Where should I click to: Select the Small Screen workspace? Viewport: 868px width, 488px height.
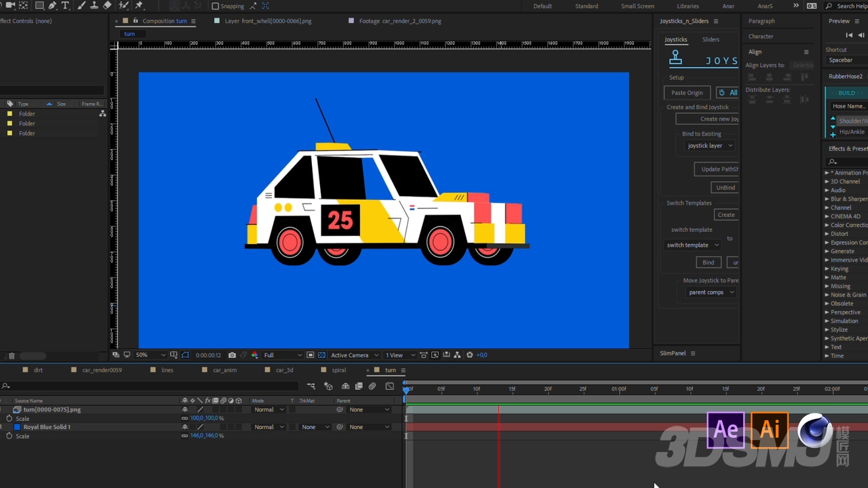pyautogui.click(x=637, y=6)
